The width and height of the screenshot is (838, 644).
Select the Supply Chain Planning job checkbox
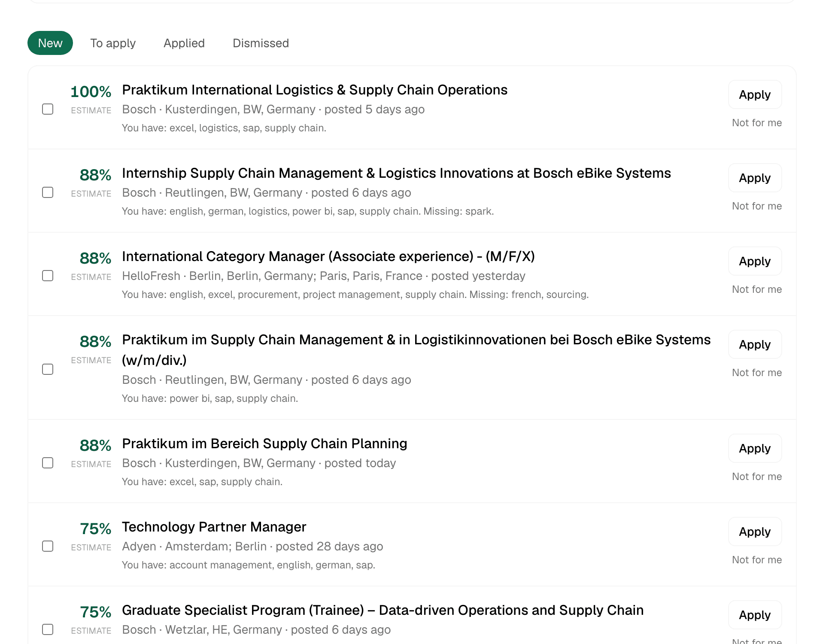pos(48,463)
